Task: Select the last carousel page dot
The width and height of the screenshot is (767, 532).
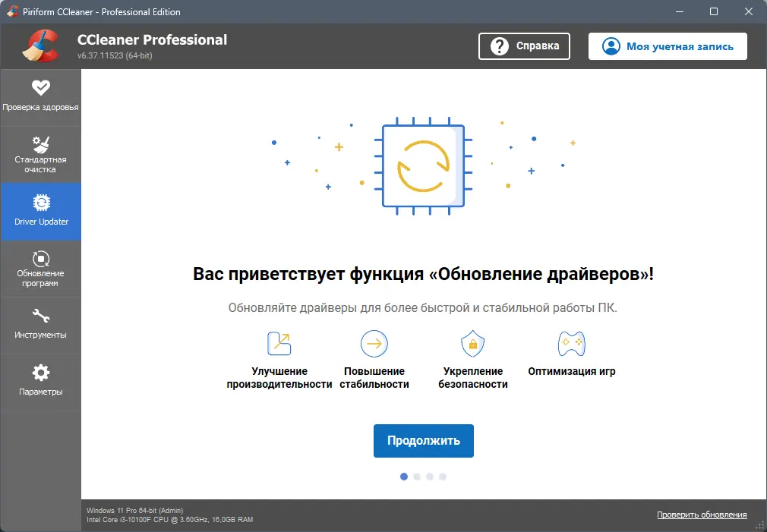Action: coord(443,477)
